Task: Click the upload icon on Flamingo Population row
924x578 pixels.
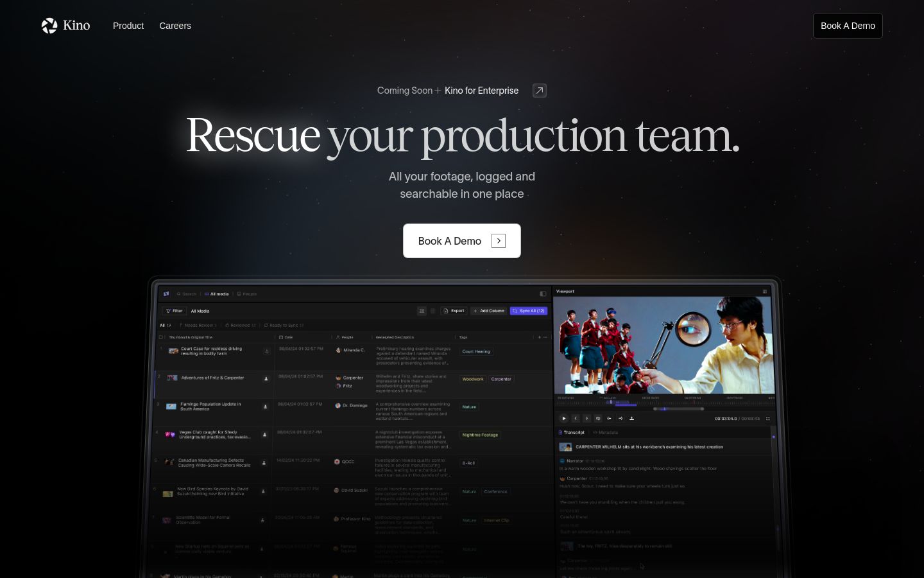Action: pyautogui.click(x=265, y=407)
